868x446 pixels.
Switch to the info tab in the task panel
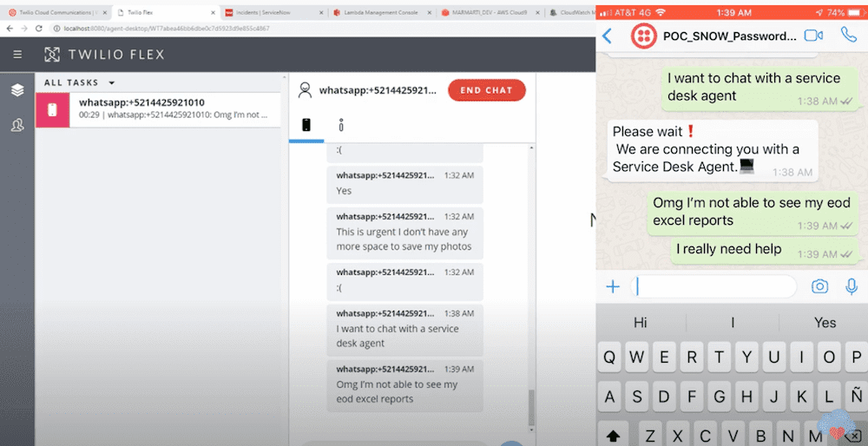[x=341, y=125]
